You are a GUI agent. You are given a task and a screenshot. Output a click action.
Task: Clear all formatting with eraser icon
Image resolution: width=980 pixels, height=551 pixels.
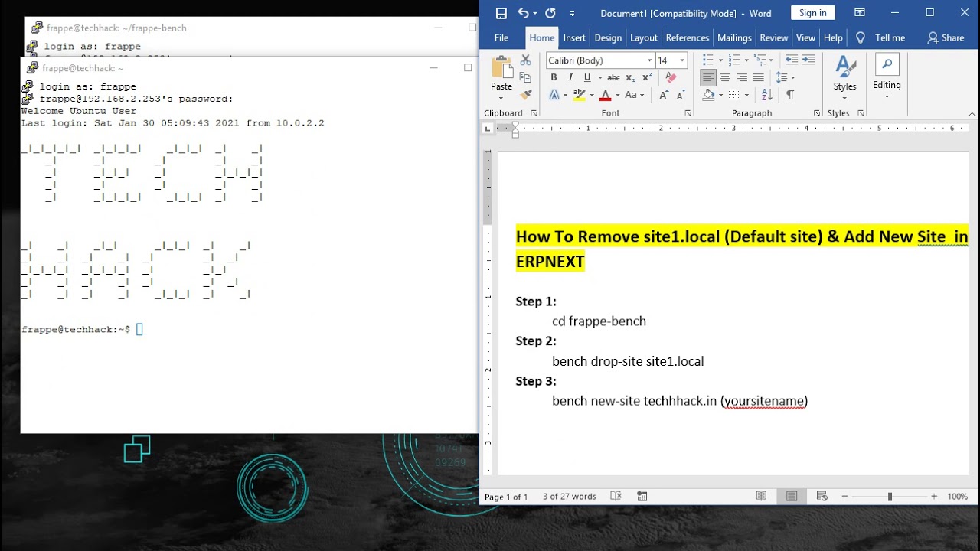(671, 77)
